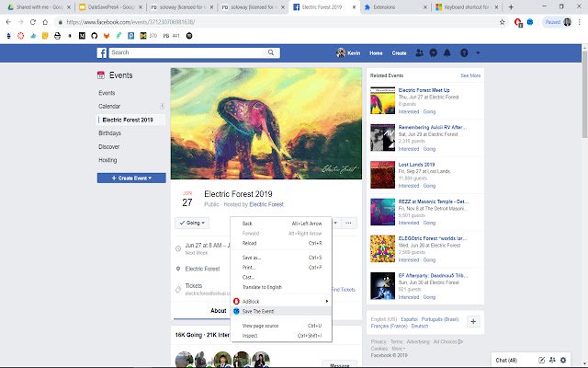This screenshot has width=588, height=368.
Task: Choose Back in context menu
Action: pyautogui.click(x=281, y=224)
